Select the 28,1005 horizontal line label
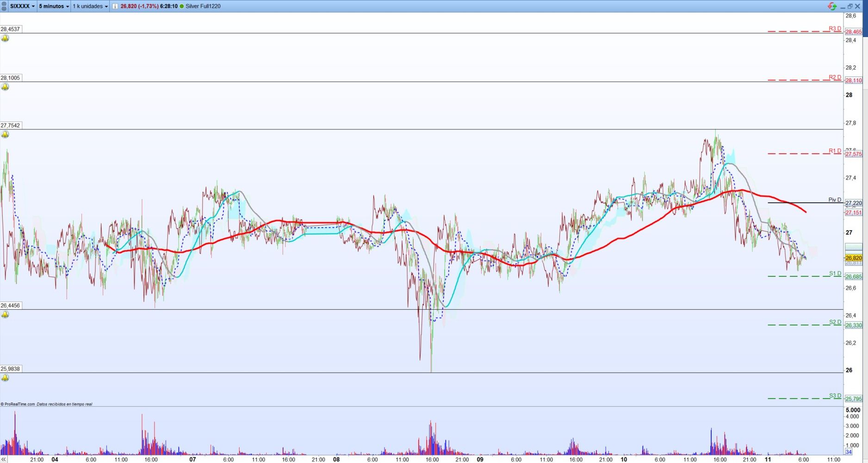The width and height of the screenshot is (868, 463). [x=10, y=78]
